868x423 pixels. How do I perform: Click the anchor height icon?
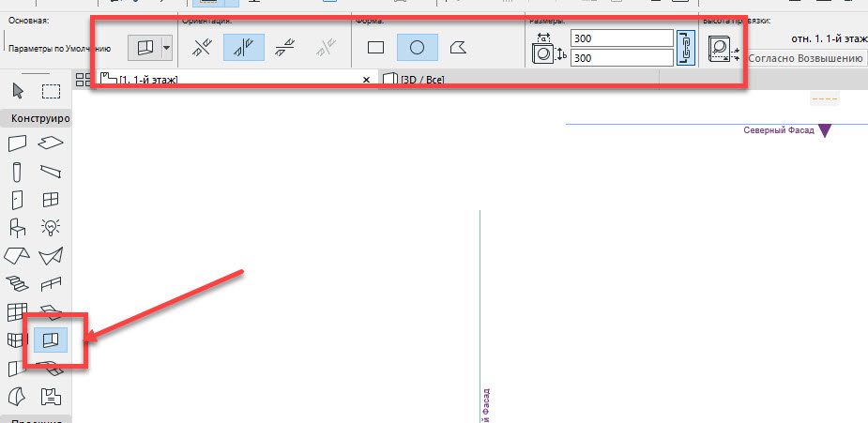coord(724,50)
